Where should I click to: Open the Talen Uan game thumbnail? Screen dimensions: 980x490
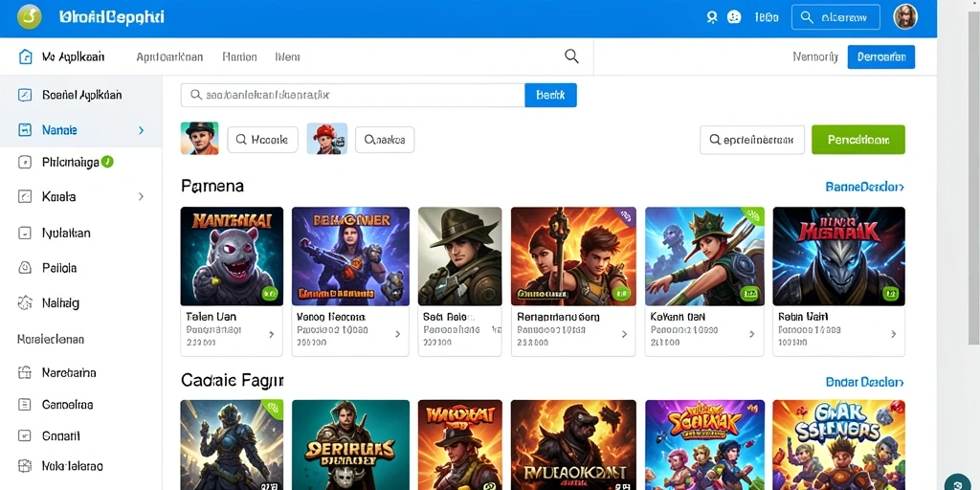pos(232,256)
